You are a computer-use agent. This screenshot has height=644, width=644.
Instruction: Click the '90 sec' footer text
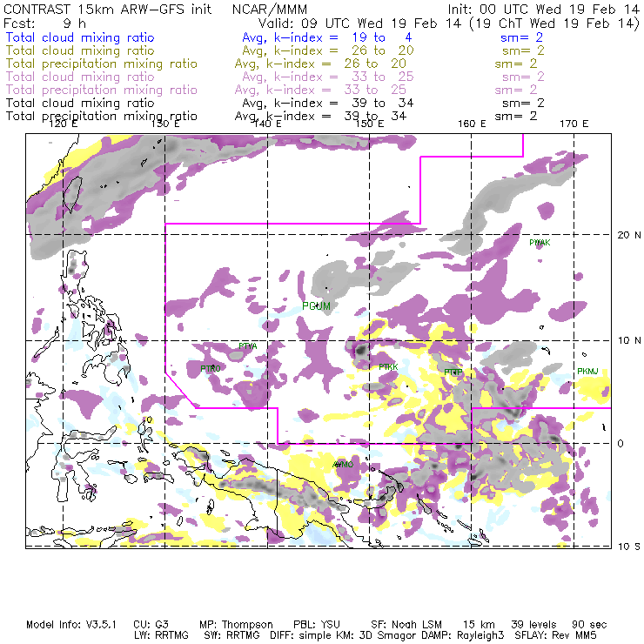pos(589,625)
